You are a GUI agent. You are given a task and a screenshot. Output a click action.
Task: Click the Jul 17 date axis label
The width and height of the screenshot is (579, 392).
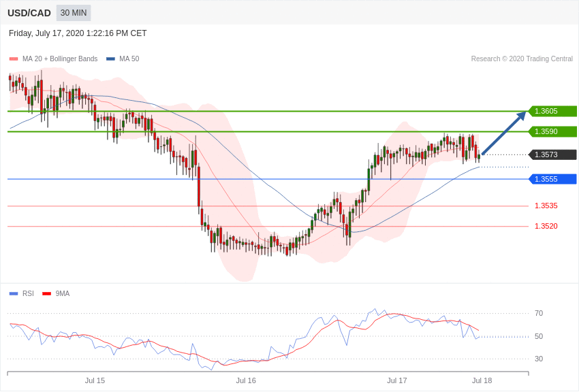tap(397, 380)
